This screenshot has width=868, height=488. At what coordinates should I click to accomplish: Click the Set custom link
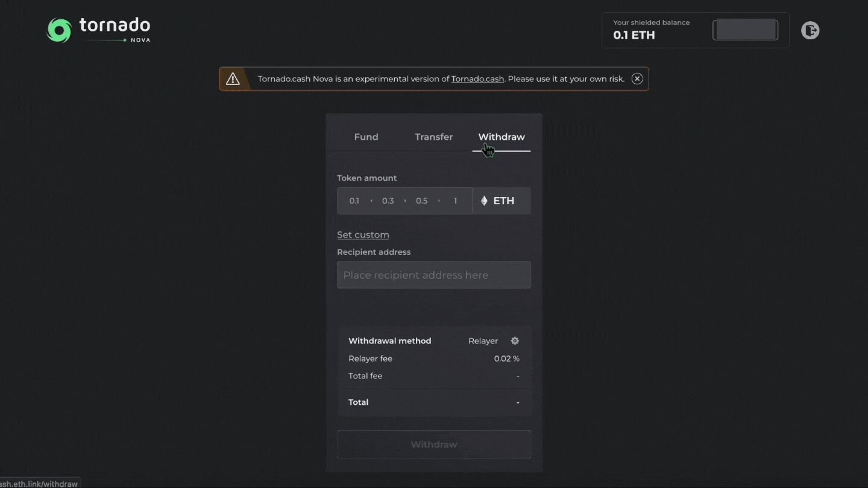(x=363, y=235)
